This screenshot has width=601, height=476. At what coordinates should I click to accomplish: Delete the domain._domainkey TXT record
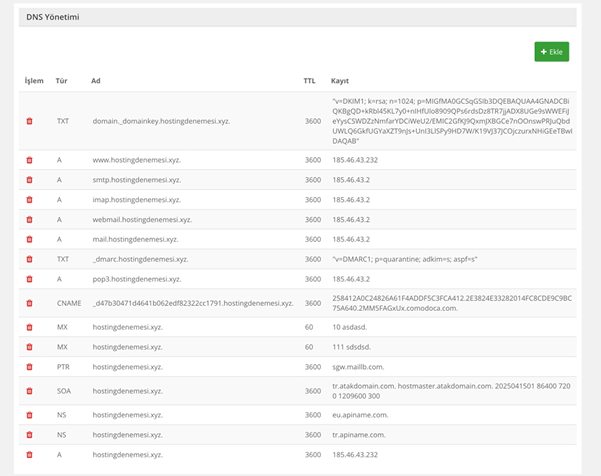coord(29,121)
